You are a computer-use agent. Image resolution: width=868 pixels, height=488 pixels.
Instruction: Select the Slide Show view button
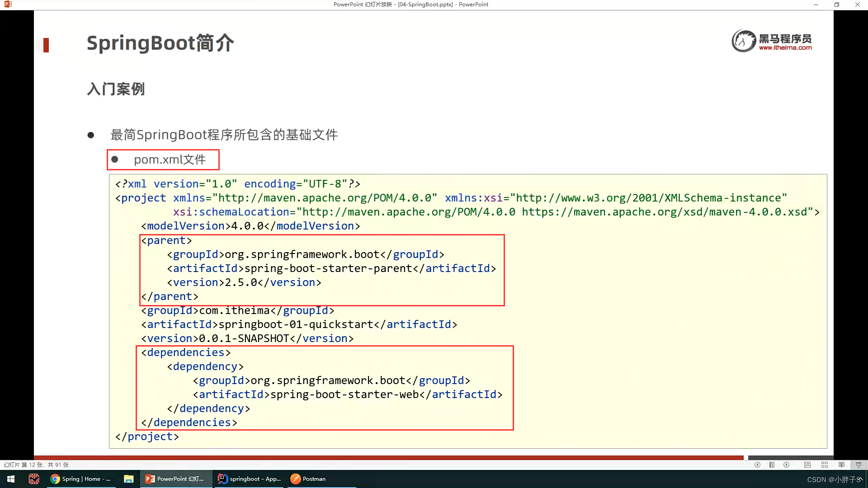(859, 465)
